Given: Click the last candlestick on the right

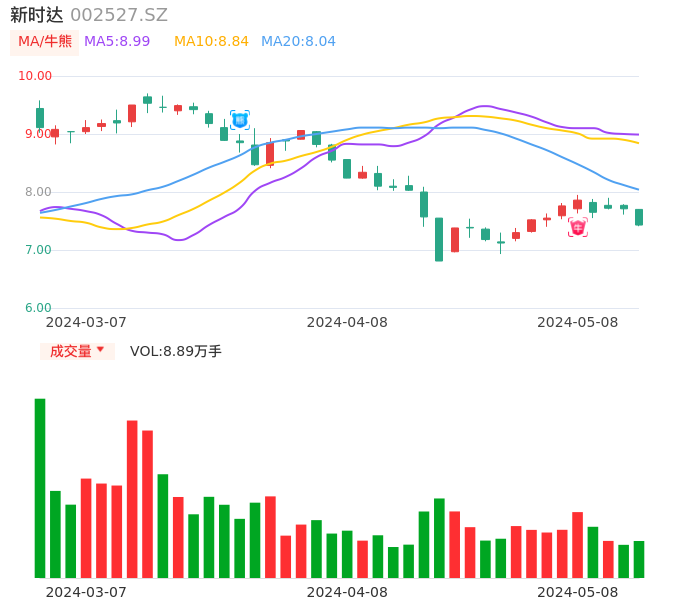Looking at the screenshot, I should pos(639,217).
